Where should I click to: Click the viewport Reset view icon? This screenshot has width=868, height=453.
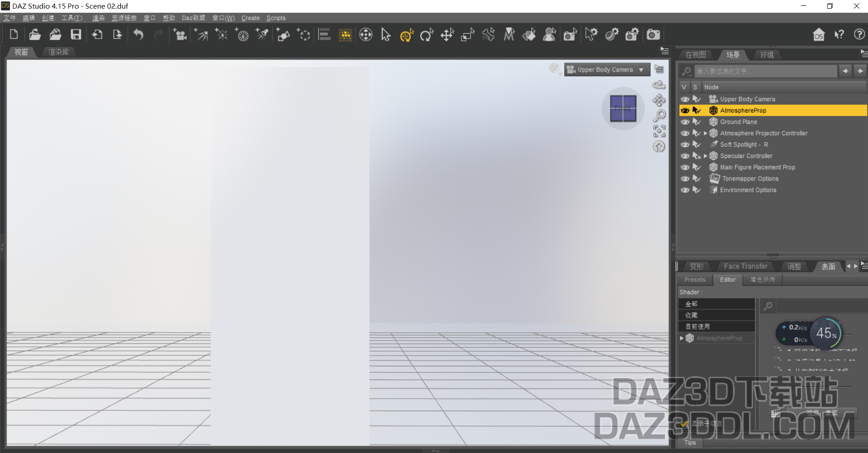tap(659, 147)
